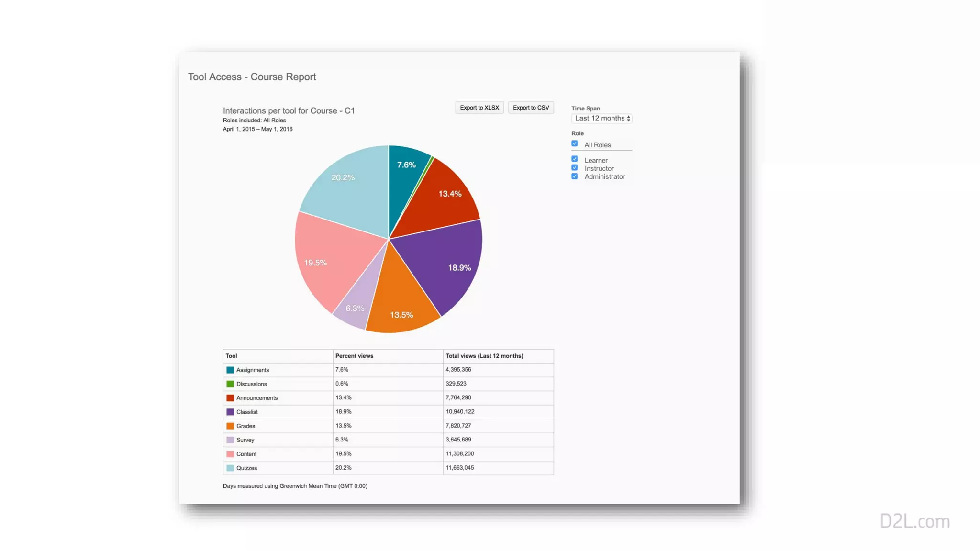Toggle the Learner role checkbox
Image resolution: width=980 pixels, height=551 pixels.
tap(574, 159)
